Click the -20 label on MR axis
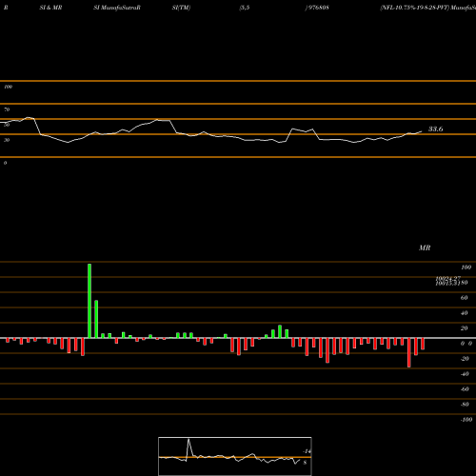Viewport: 476px width, 476px height. coord(465,359)
